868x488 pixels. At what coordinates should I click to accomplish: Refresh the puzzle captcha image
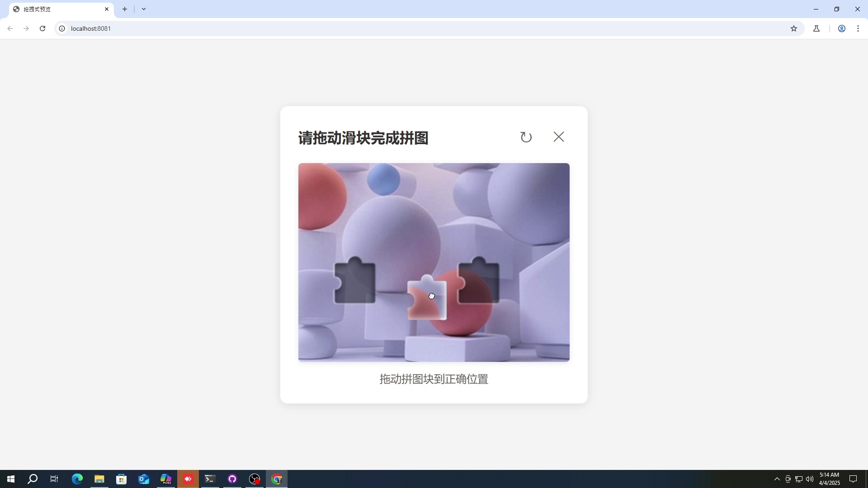(x=526, y=137)
